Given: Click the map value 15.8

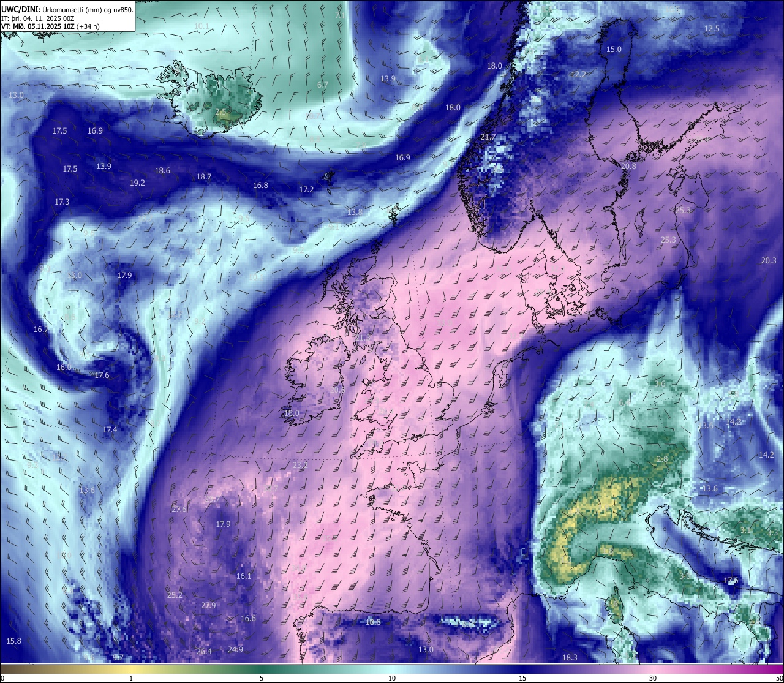Looking at the screenshot, I should 13,641.
